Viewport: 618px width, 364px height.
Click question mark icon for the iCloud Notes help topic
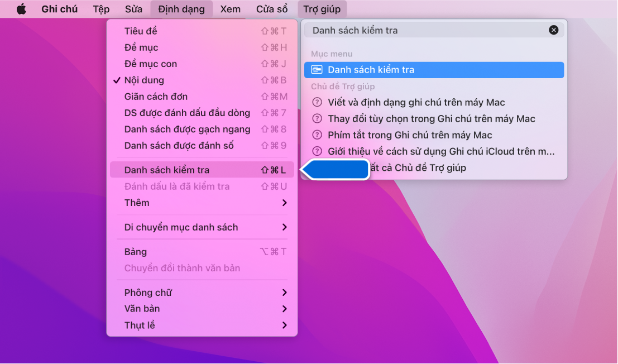(x=316, y=151)
